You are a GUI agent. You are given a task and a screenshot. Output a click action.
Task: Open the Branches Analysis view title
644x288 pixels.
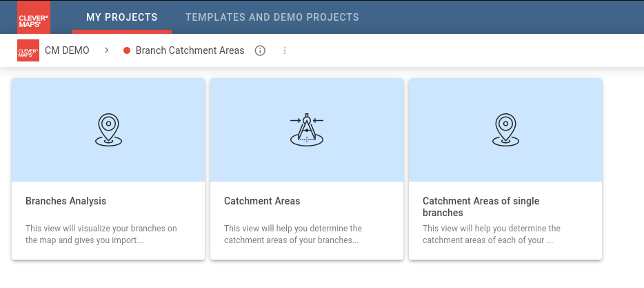click(66, 201)
